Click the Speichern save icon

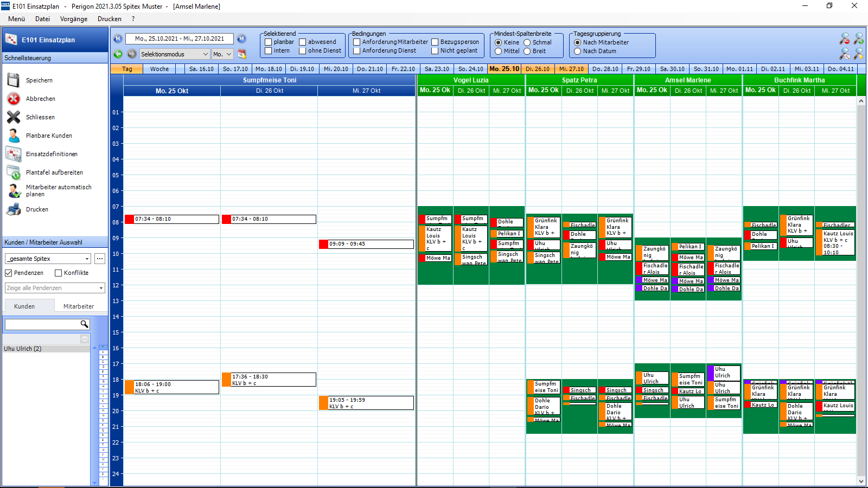click(x=14, y=80)
